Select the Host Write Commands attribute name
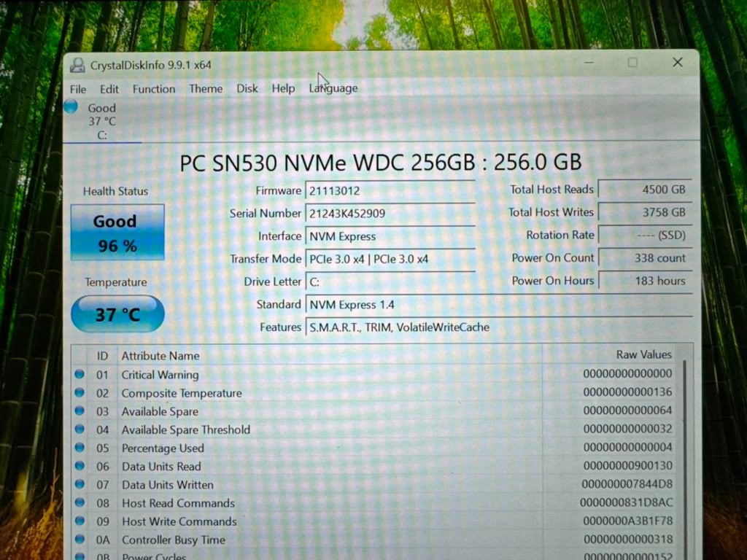 [x=179, y=521]
